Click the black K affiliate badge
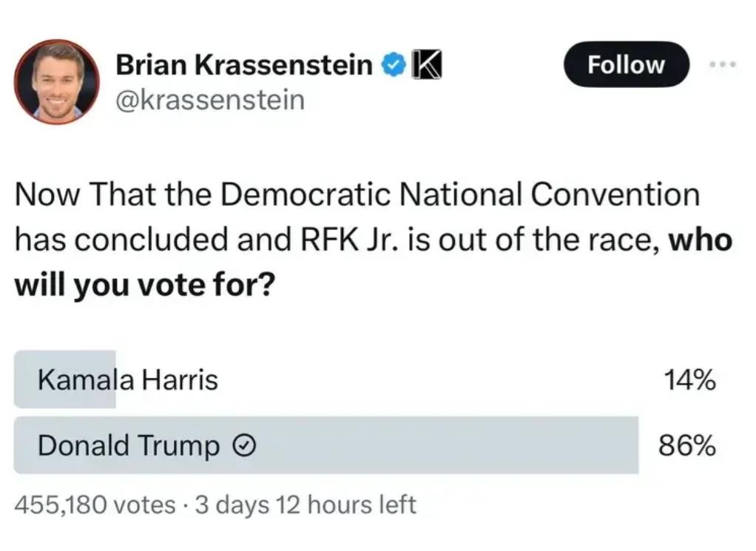The height and width of the screenshot is (551, 756). tap(426, 66)
